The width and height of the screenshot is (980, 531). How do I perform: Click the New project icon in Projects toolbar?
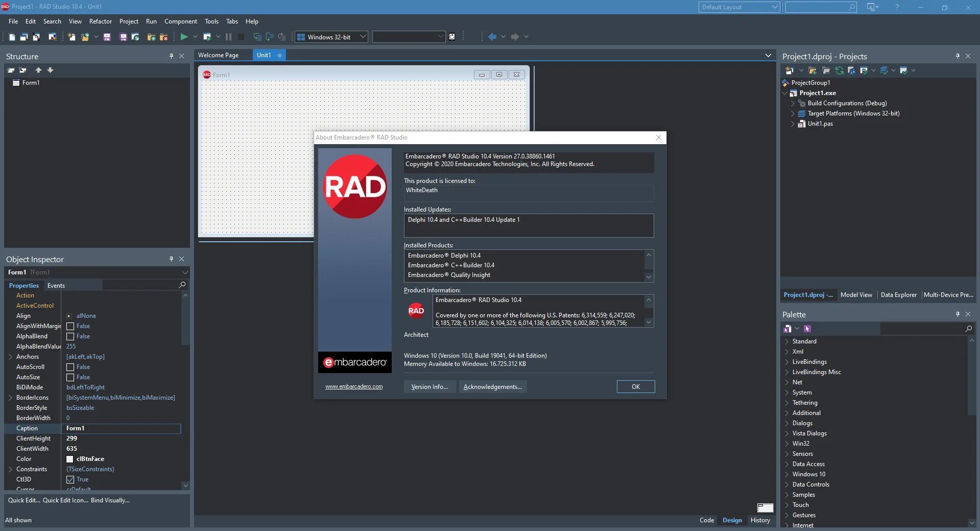point(789,71)
